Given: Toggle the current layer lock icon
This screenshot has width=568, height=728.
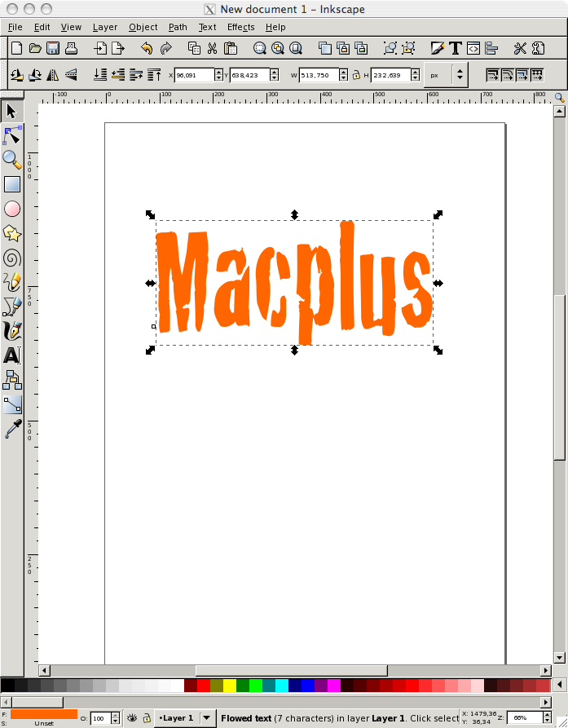Looking at the screenshot, I should [x=147, y=718].
